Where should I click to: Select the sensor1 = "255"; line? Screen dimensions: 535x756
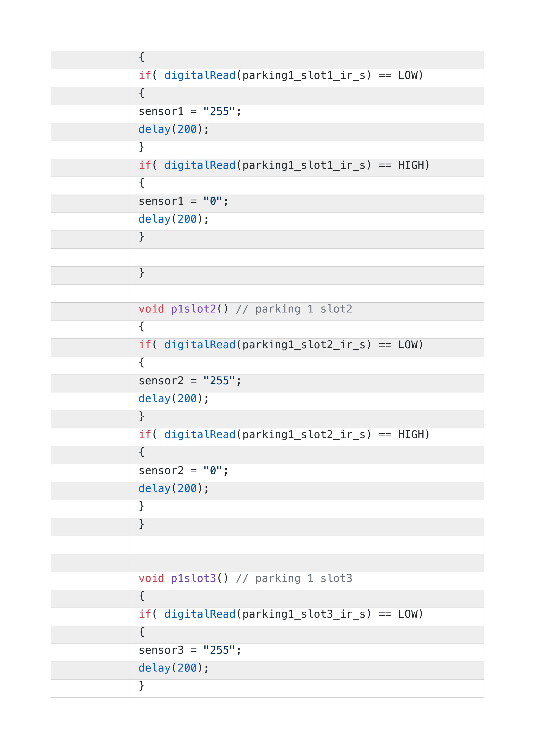pyautogui.click(x=190, y=111)
